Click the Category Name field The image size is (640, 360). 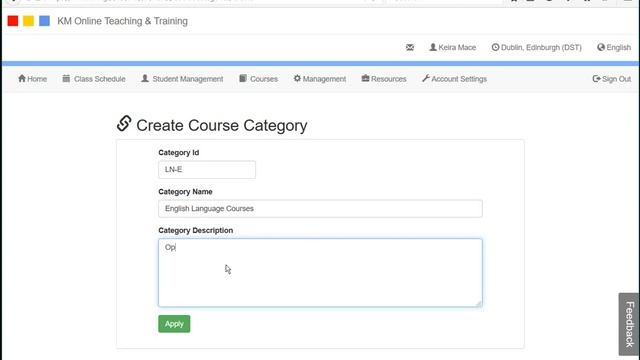click(x=320, y=209)
